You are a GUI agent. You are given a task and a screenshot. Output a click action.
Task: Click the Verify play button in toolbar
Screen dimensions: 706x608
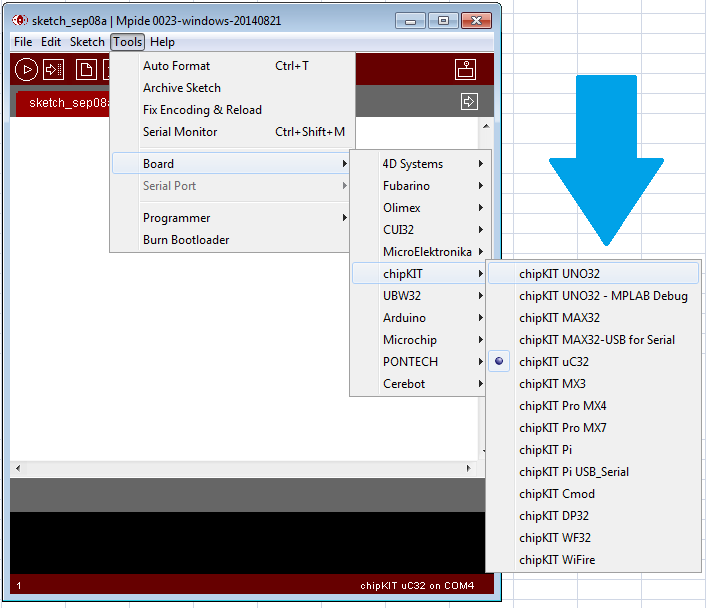coord(26,70)
